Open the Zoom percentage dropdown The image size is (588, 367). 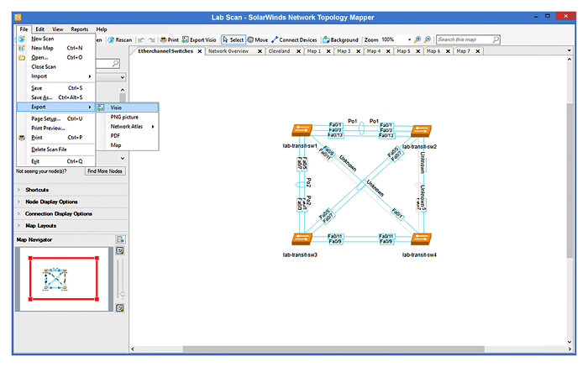click(x=409, y=39)
